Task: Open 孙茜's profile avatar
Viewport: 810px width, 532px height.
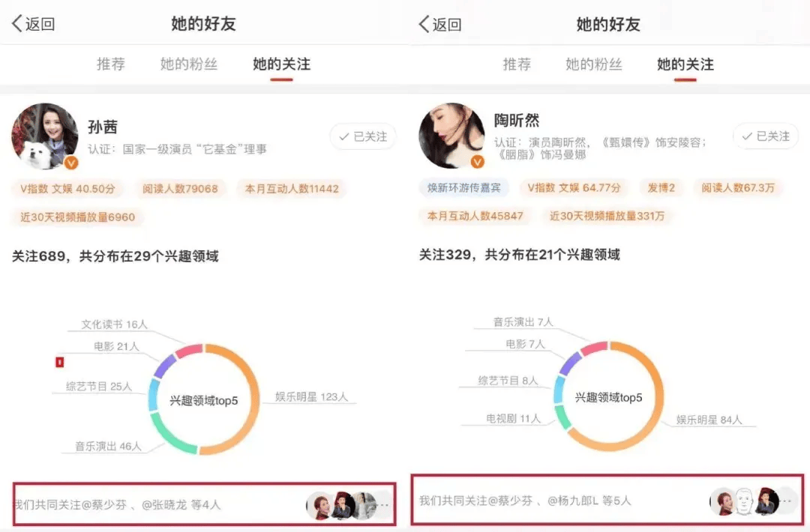Action: tap(45, 136)
